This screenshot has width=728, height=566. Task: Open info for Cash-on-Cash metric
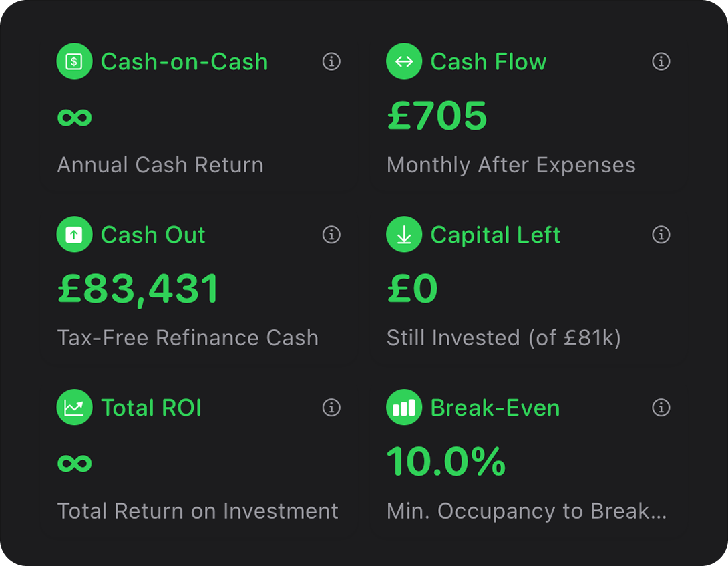(x=331, y=61)
